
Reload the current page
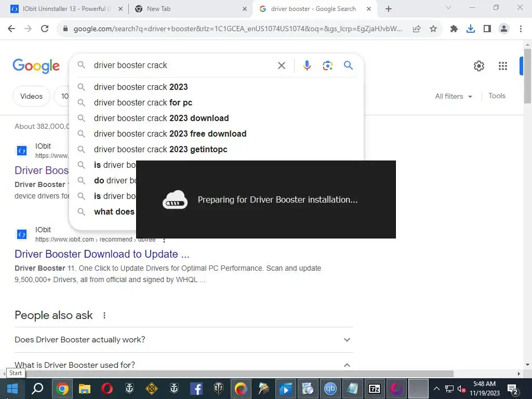pos(45,29)
